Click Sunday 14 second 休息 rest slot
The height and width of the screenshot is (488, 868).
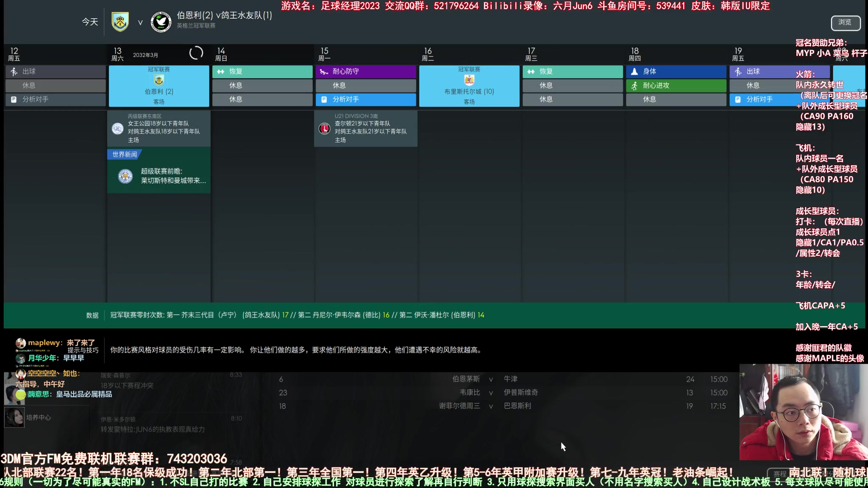point(262,100)
